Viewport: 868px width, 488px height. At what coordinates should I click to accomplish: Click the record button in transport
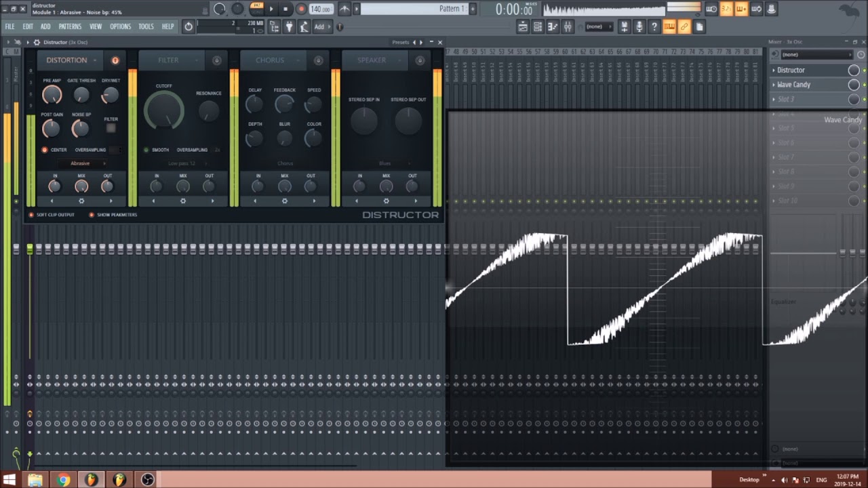click(x=301, y=9)
